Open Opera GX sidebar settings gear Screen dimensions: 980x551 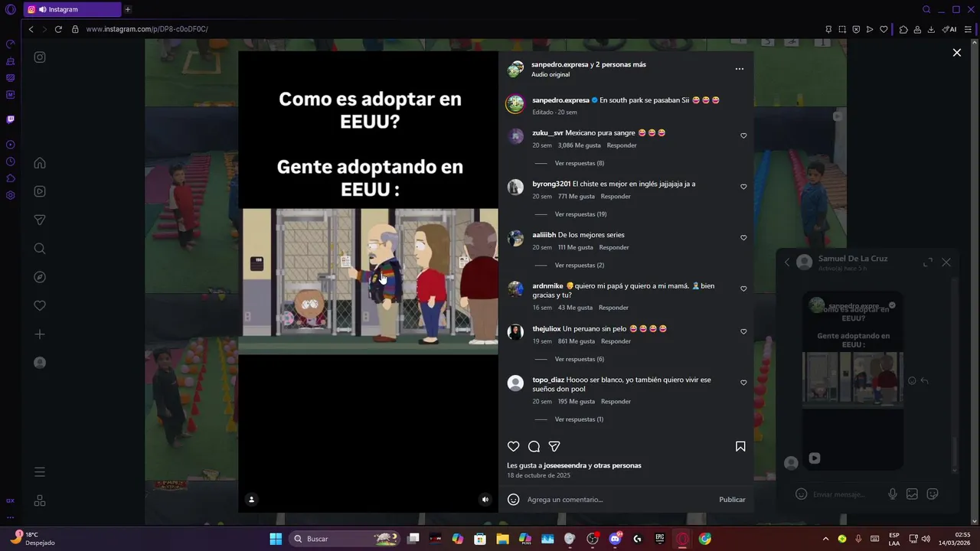[11, 195]
